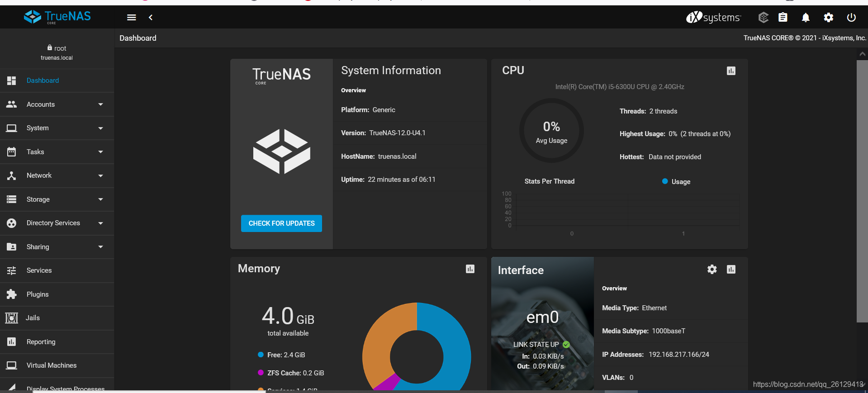Viewport: 868px width, 393px height.
Task: Open Memory reports chart icon
Action: tap(470, 269)
